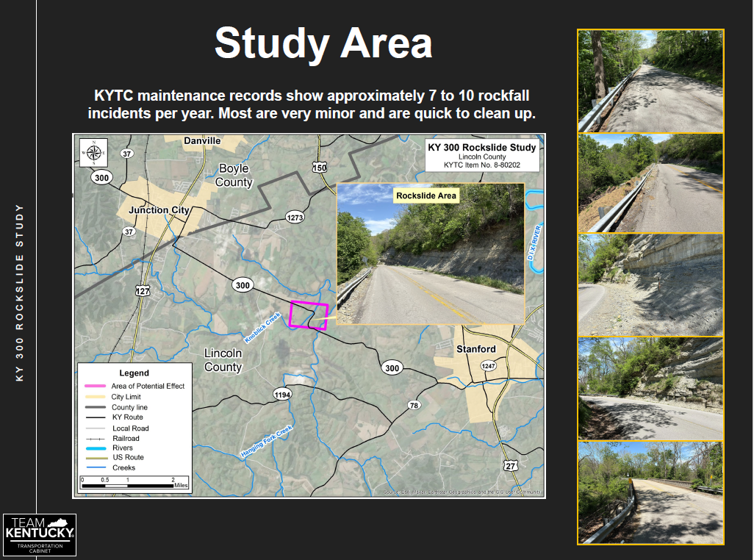Viewport: 754px width, 560px height.
Task: Click the 'Hanging Fork Creek' label
Action: pos(267,441)
